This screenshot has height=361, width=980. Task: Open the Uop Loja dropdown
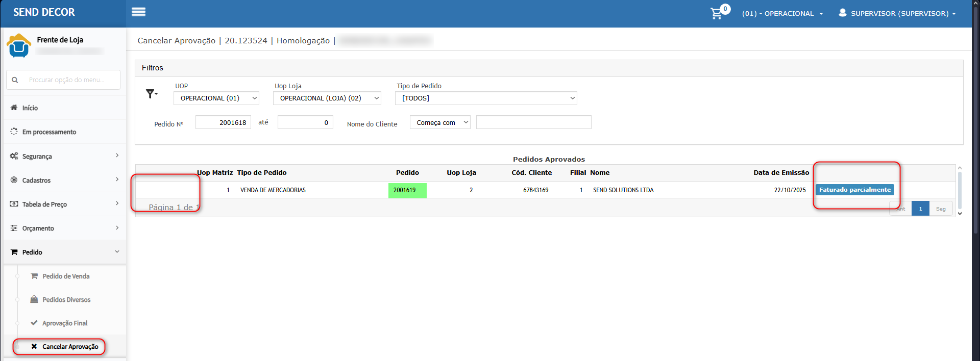pos(327,98)
